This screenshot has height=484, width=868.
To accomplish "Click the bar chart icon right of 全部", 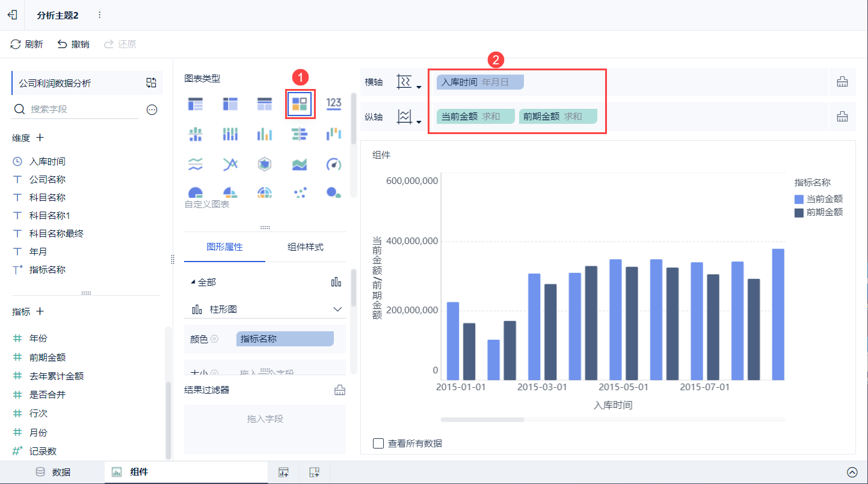I will pyautogui.click(x=336, y=282).
